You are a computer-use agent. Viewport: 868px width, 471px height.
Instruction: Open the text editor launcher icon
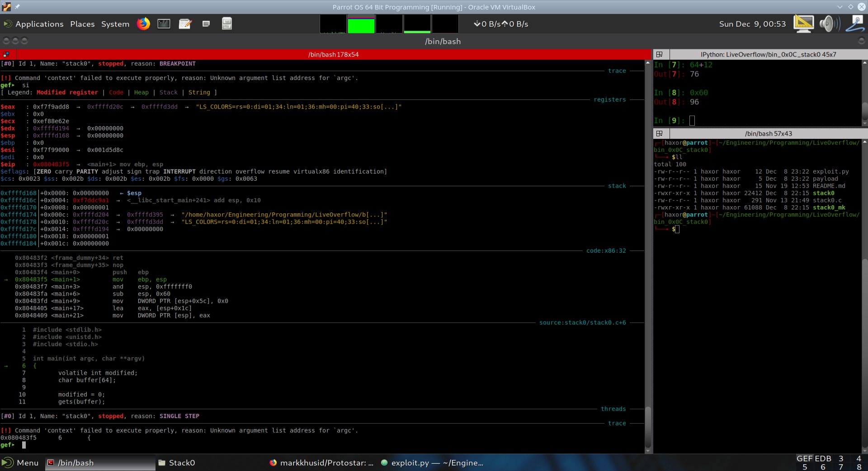185,24
